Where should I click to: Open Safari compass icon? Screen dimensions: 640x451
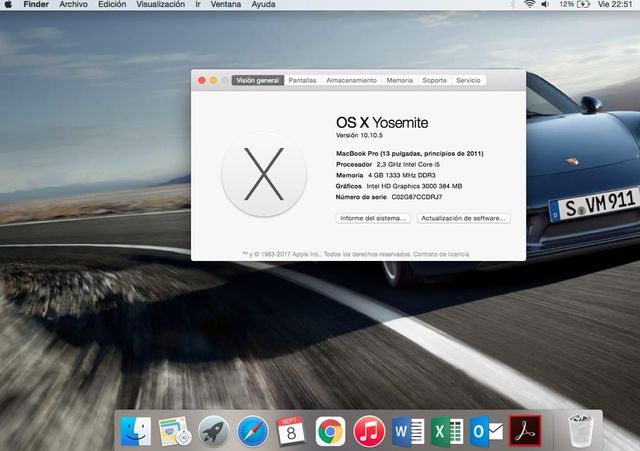253,431
